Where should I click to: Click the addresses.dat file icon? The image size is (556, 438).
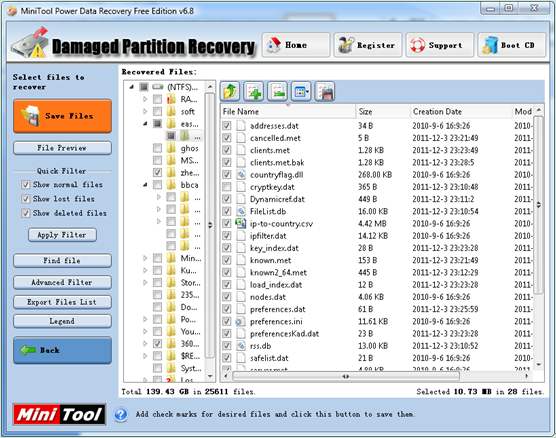[x=241, y=126]
